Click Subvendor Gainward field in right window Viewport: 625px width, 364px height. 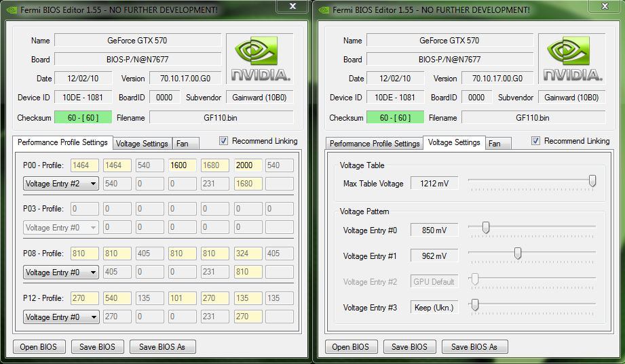click(571, 97)
